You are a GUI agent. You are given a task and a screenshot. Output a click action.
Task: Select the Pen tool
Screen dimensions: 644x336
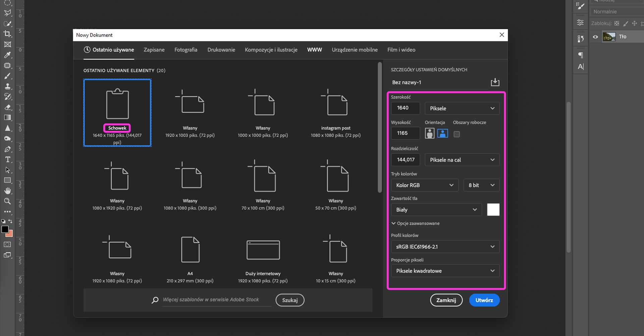[x=7, y=149]
